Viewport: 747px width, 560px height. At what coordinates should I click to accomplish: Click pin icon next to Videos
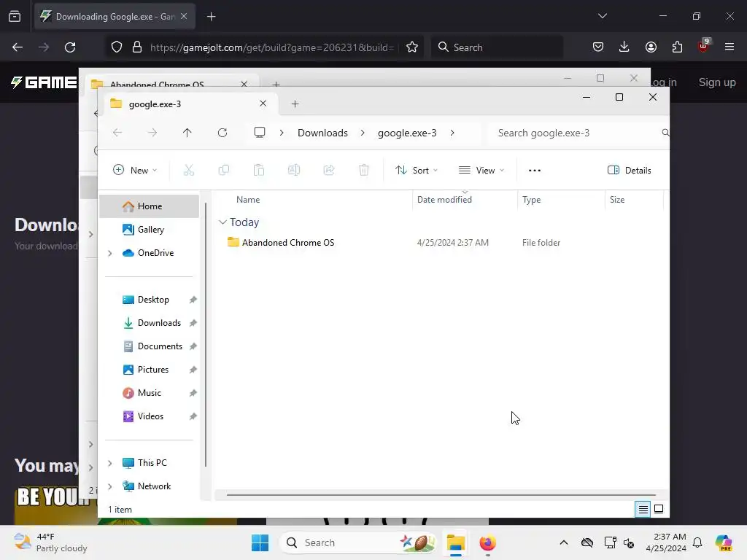[193, 416]
